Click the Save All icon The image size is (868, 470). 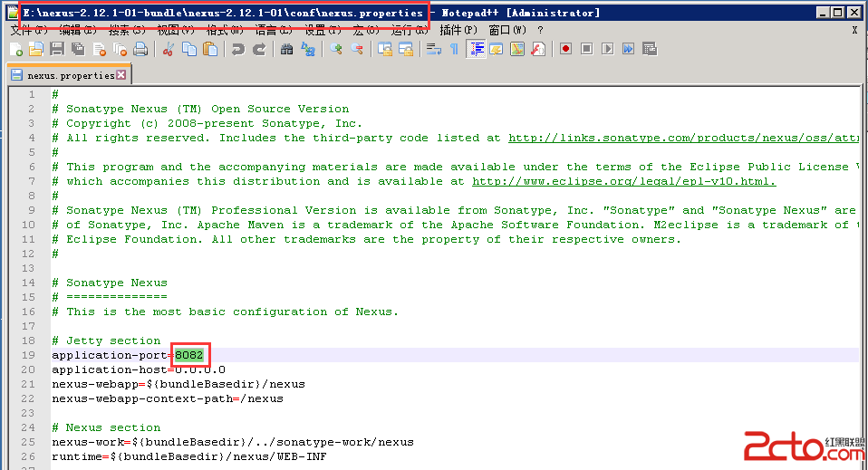78,50
